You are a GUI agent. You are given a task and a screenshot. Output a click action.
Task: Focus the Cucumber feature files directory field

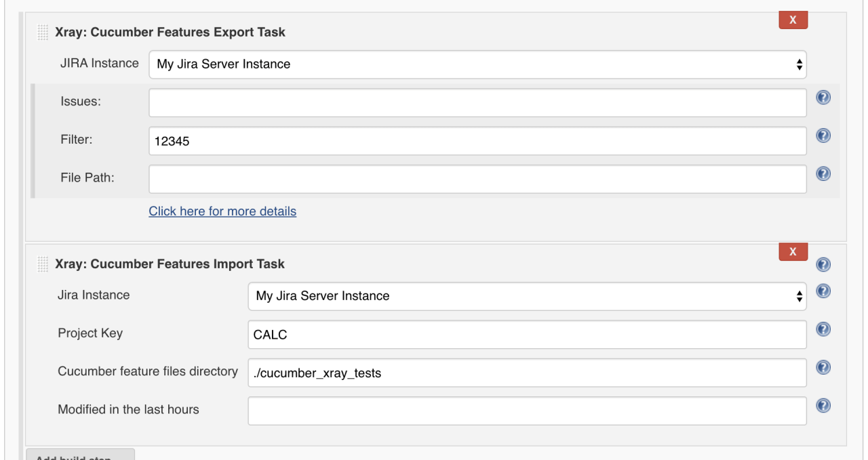(x=527, y=373)
